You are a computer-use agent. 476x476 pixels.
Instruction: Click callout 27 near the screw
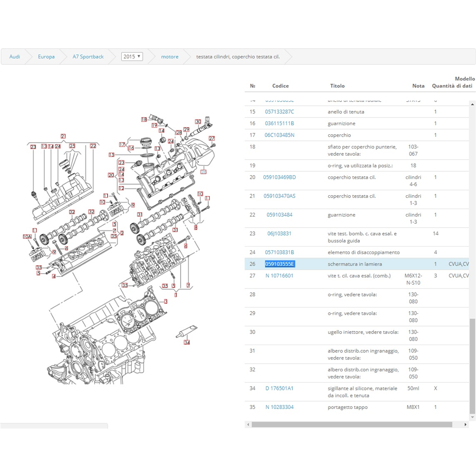(212, 138)
